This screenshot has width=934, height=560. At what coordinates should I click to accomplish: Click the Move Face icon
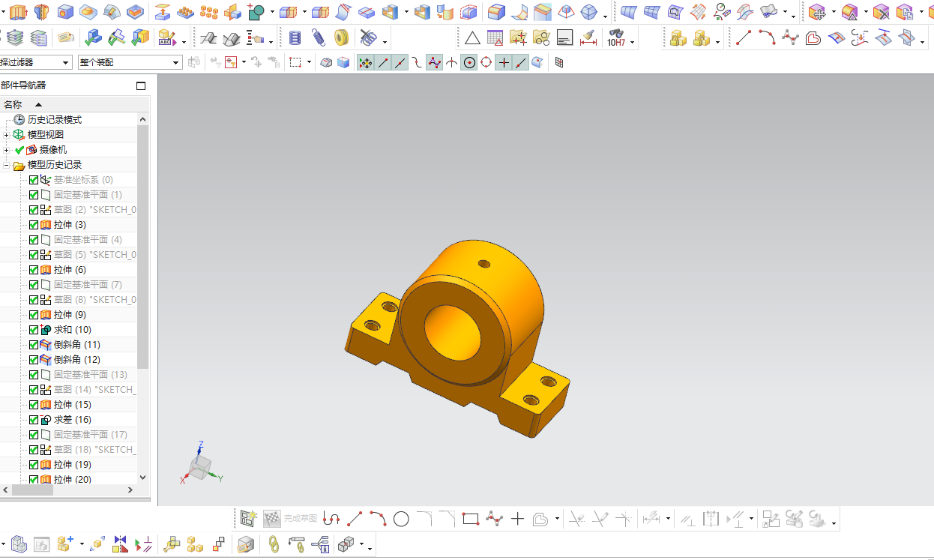point(817,11)
